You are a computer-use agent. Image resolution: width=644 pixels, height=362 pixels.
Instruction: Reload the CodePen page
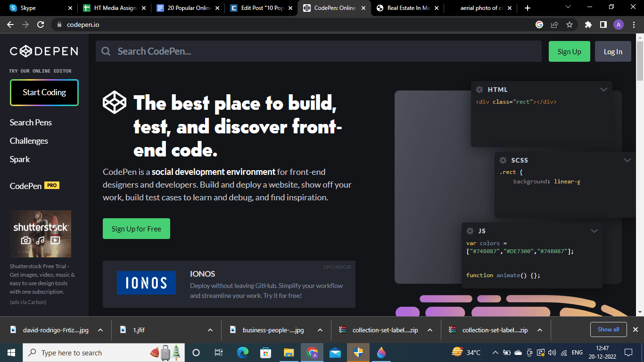pos(41,25)
